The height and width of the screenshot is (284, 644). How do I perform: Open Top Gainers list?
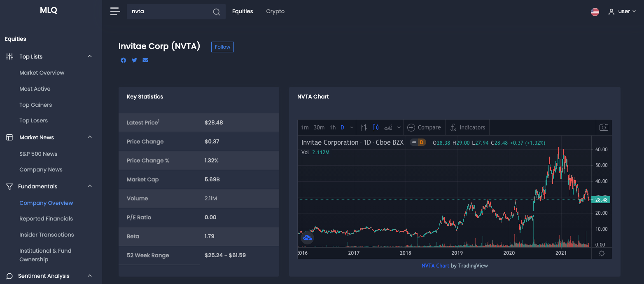[x=36, y=105]
